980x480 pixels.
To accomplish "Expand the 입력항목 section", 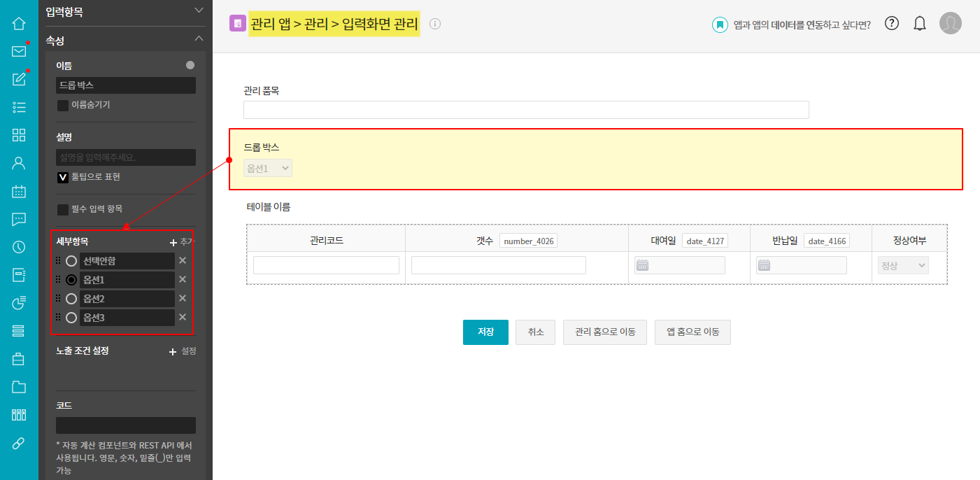I will point(199,10).
